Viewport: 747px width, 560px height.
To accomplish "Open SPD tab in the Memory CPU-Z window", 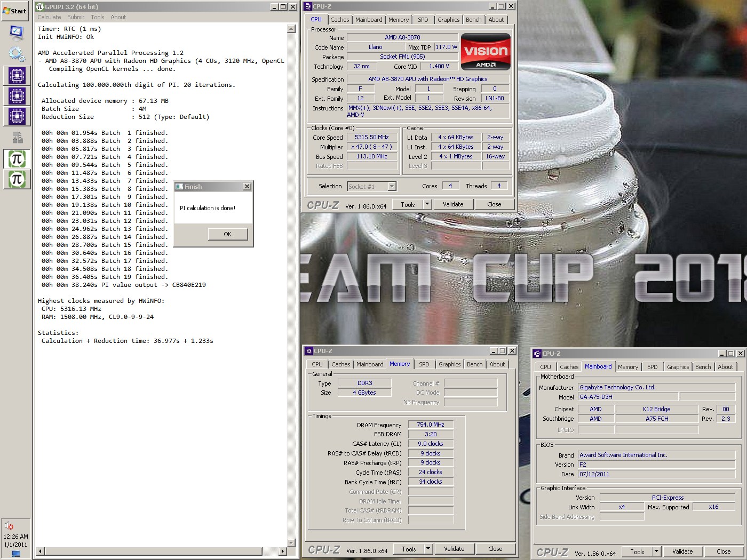I will click(x=424, y=364).
